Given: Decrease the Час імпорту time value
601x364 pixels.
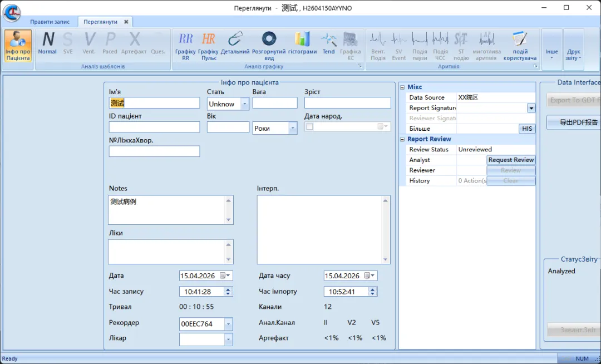Looking at the screenshot, I should (x=372, y=294).
